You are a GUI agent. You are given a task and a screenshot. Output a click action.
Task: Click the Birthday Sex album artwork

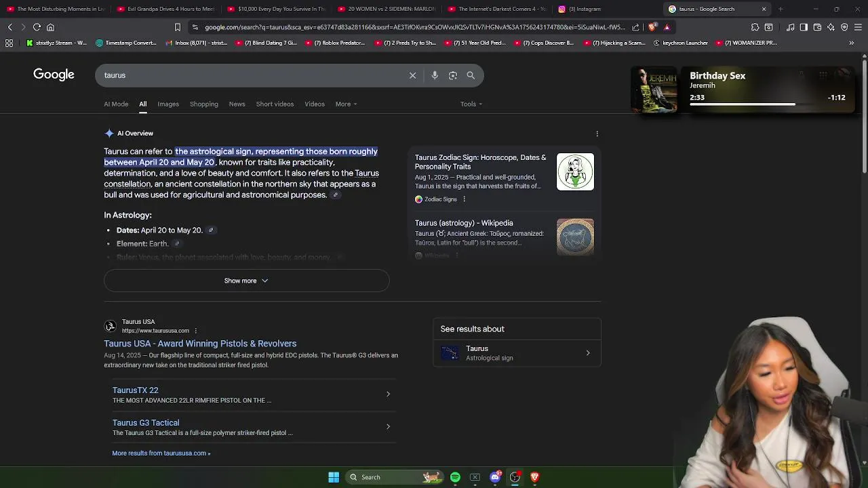click(654, 89)
